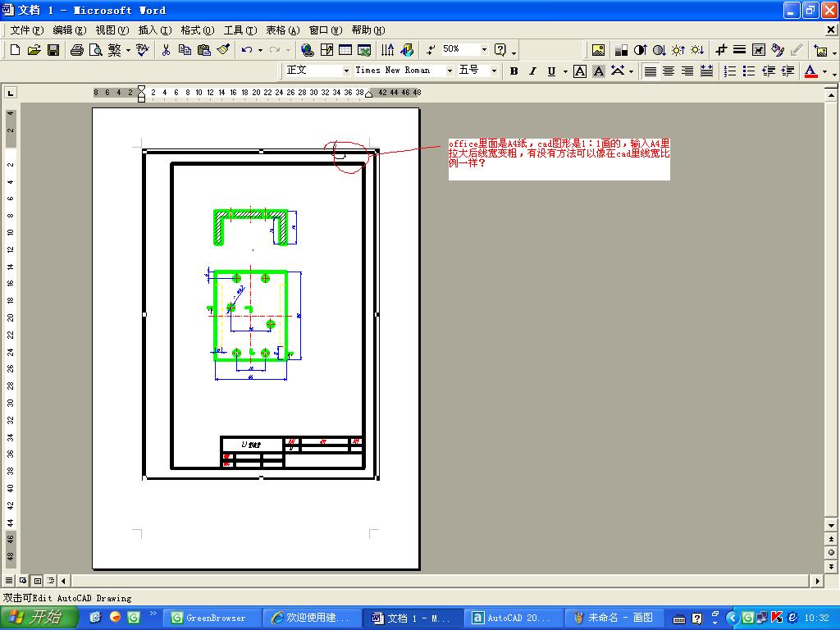Screen dimensions: 840x630
Task: Open font color dropdown arrow
Action: 824,71
